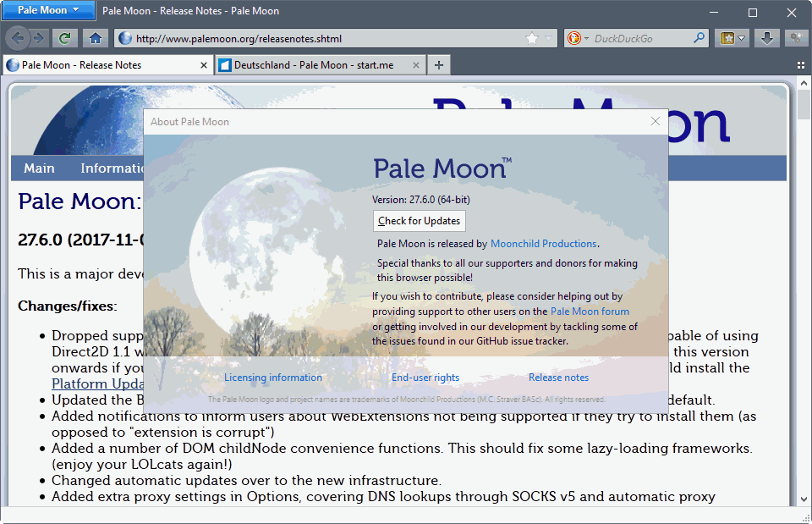This screenshot has height=524, width=812.
Task: Click the page scrollbar up arrow
Action: click(x=804, y=83)
